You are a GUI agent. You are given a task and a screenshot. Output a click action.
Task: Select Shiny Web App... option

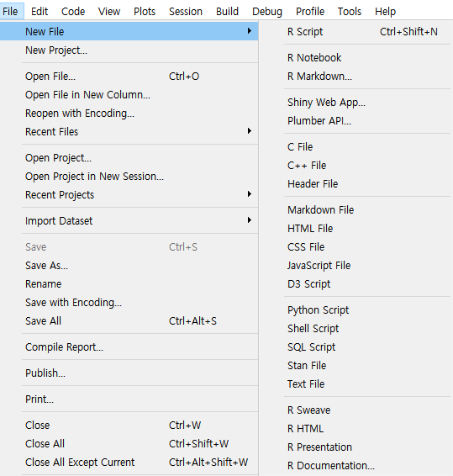(x=356, y=103)
